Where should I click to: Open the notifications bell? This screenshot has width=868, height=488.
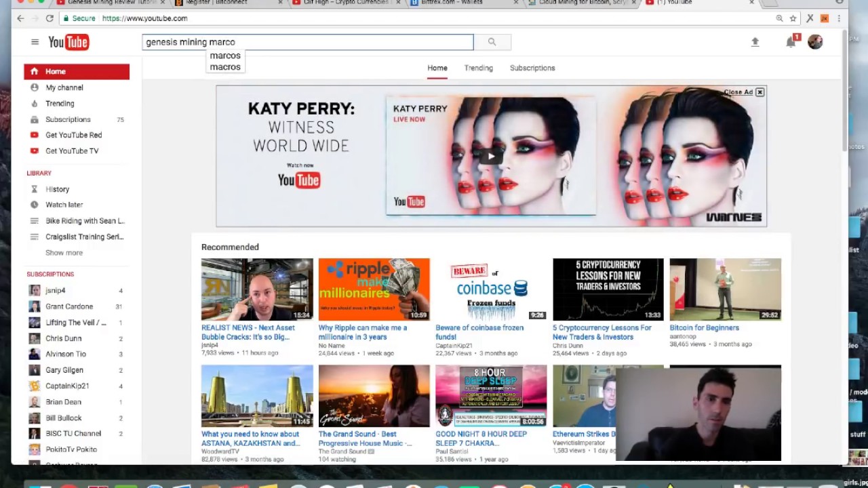pyautogui.click(x=791, y=42)
